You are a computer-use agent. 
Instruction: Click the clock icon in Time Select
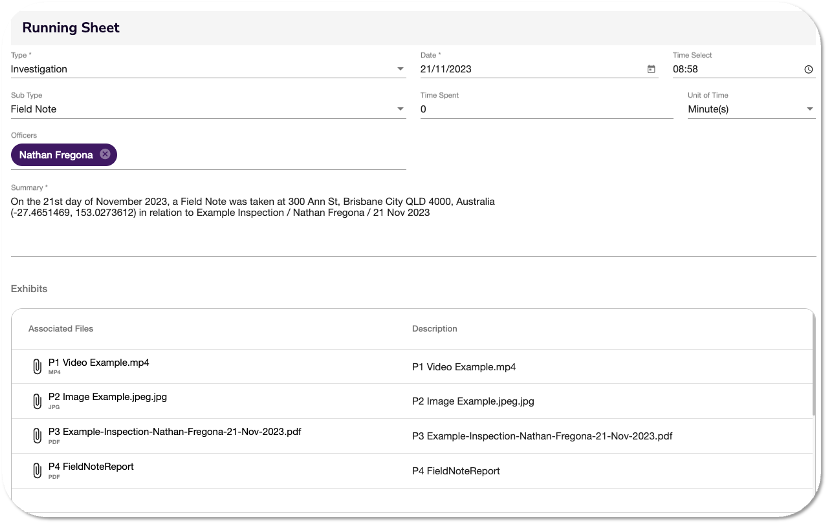pos(808,69)
